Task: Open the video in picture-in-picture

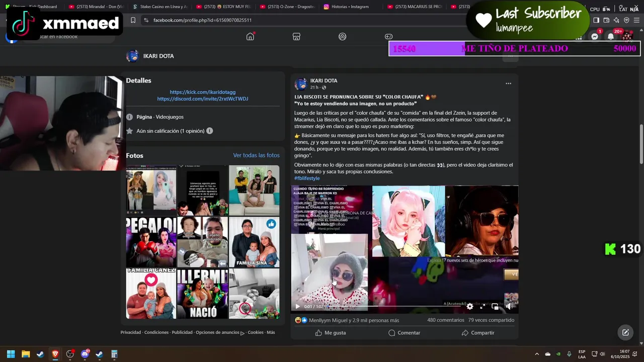Action: click(x=495, y=306)
